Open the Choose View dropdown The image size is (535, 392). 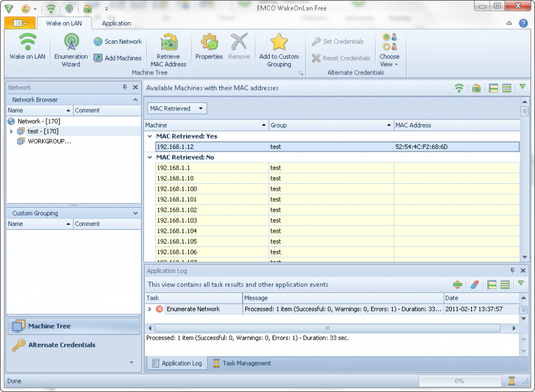pos(389,50)
